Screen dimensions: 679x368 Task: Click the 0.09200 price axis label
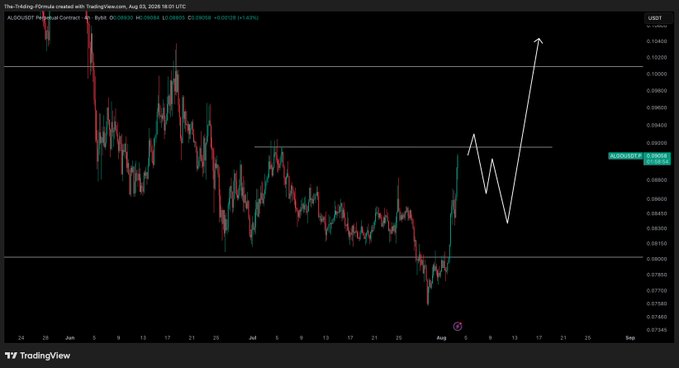[x=656, y=143]
